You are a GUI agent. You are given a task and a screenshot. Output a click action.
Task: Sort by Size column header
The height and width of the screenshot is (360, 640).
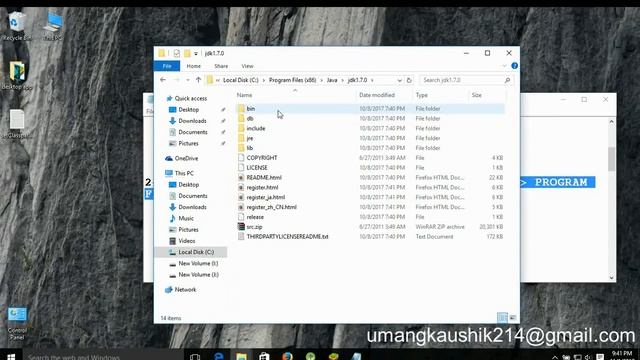point(477,95)
